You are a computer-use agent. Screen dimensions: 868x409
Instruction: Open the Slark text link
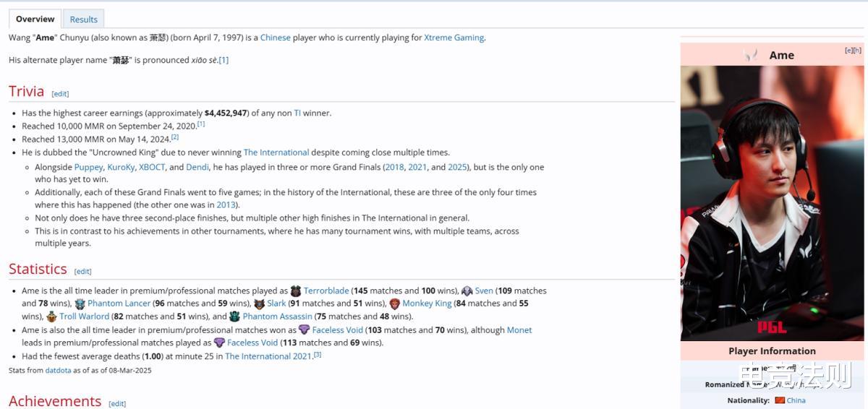point(277,303)
